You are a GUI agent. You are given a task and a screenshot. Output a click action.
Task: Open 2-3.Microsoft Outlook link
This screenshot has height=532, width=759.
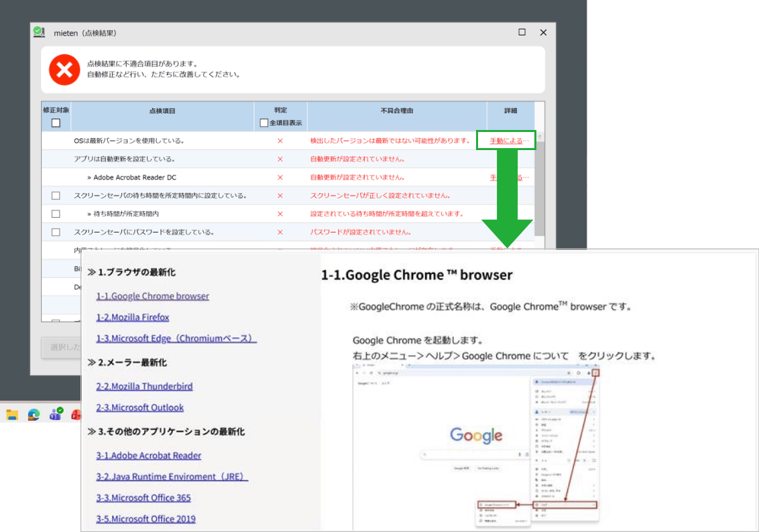140,407
